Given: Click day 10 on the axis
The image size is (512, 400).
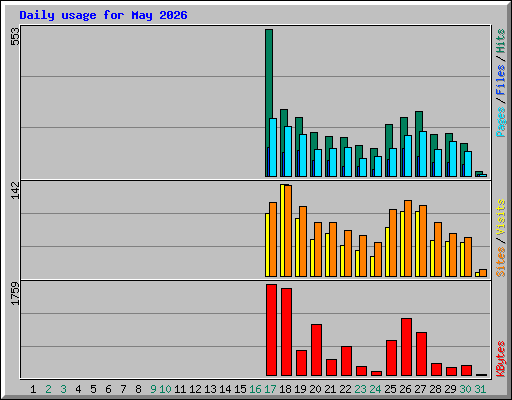Looking at the screenshot, I should click(165, 389).
